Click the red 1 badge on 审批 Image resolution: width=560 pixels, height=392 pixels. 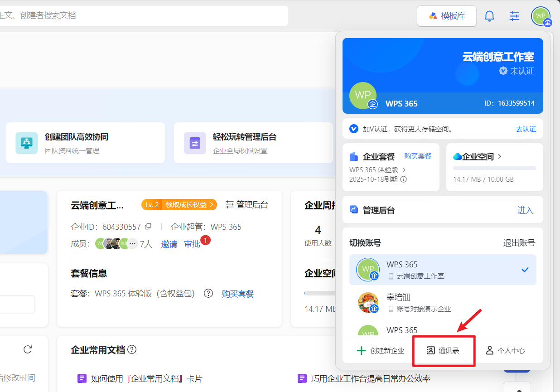pos(205,241)
